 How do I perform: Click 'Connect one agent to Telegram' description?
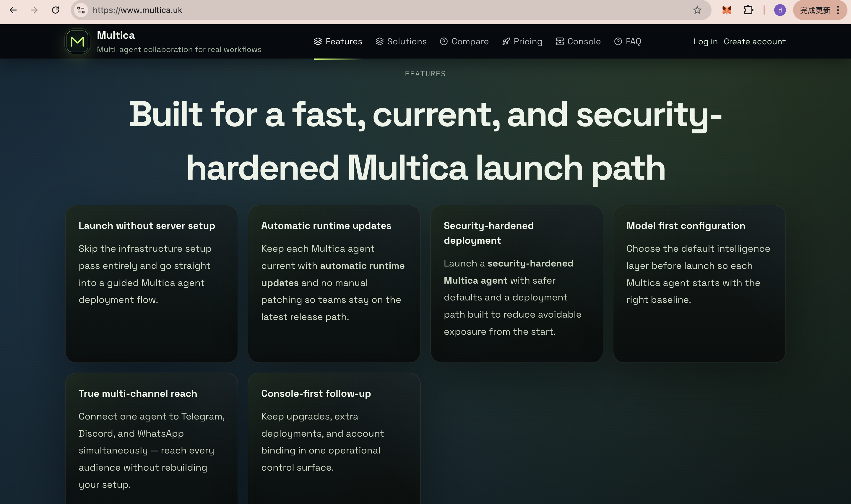click(152, 450)
